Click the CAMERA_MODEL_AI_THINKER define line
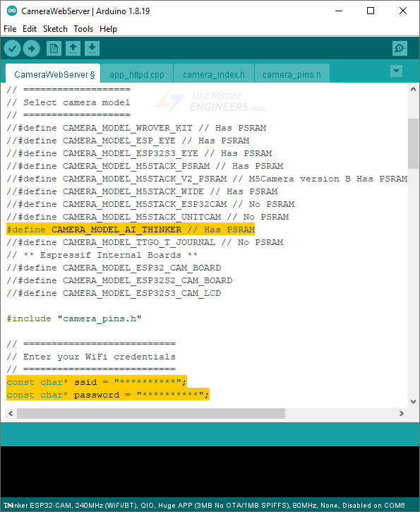Screen dimensions: 420x512 (131, 230)
